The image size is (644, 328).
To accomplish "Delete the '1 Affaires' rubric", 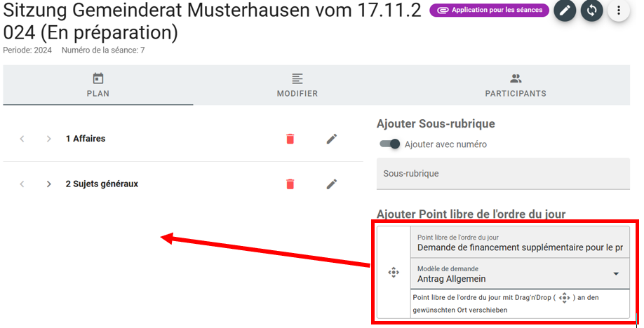I will [x=290, y=139].
